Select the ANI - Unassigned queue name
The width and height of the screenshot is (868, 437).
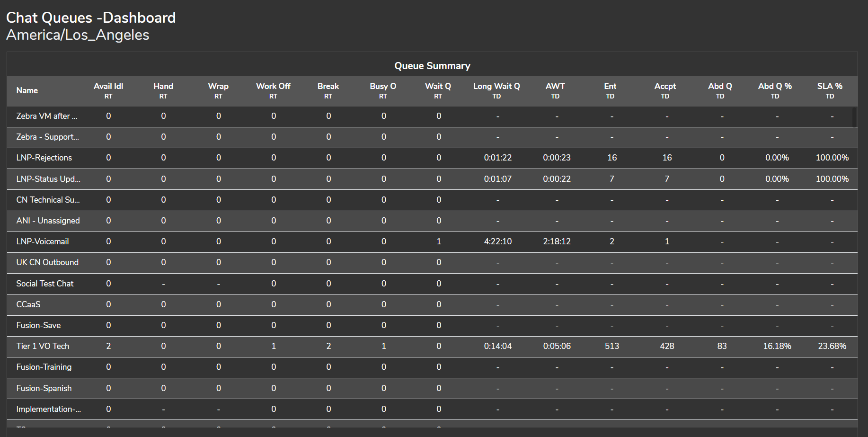coord(48,221)
